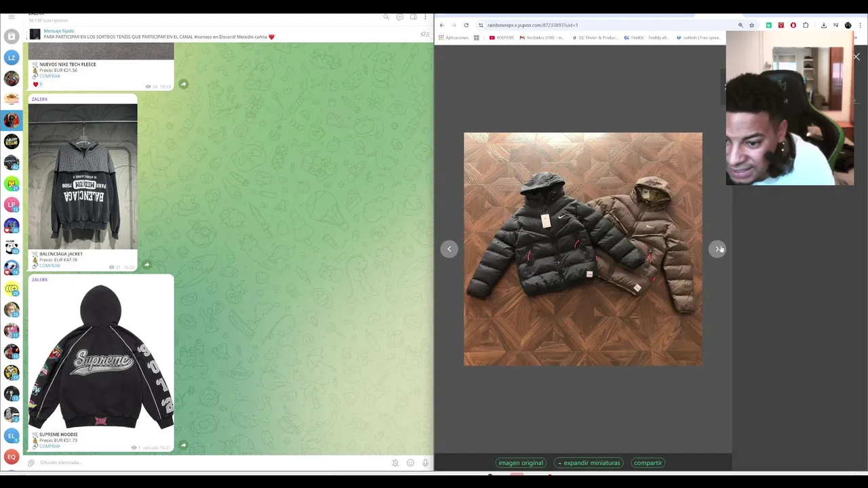Click the bookmark bar grid apps icon
The image size is (868, 488).
pyautogui.click(x=476, y=38)
